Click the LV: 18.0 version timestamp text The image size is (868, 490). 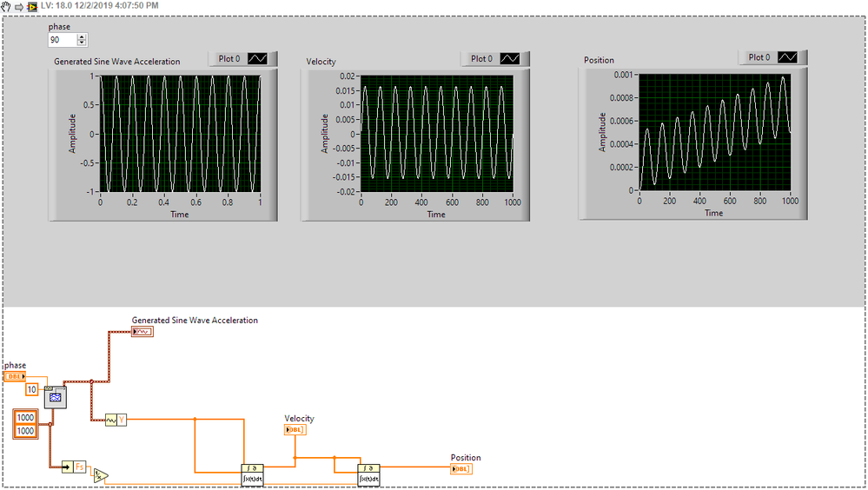click(100, 5)
